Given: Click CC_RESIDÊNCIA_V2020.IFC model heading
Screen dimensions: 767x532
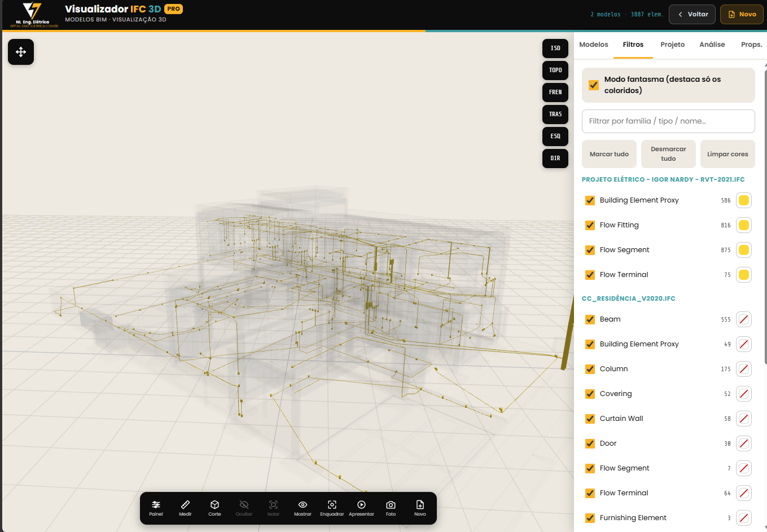Looking at the screenshot, I should (x=629, y=298).
